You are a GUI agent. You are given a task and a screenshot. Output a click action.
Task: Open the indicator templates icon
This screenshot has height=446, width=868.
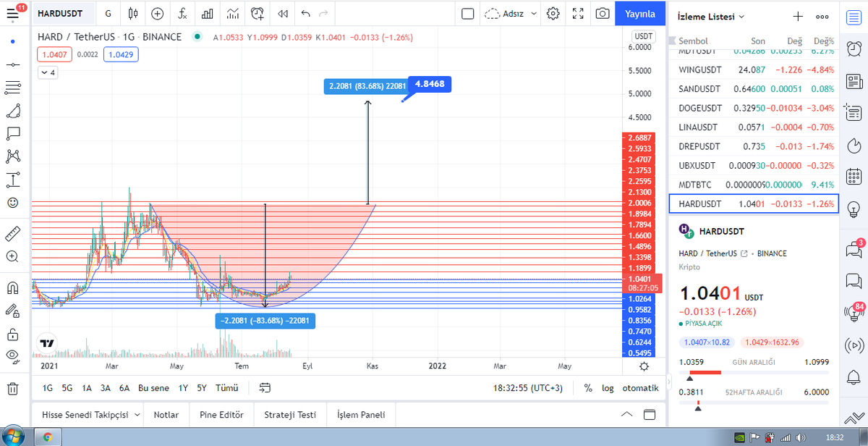(233, 14)
